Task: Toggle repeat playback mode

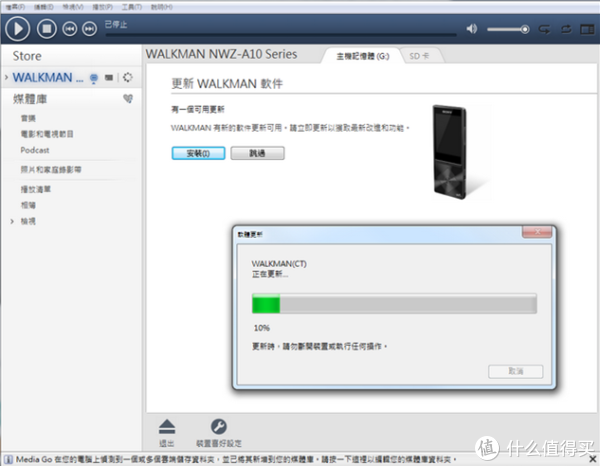Action: tap(566, 29)
